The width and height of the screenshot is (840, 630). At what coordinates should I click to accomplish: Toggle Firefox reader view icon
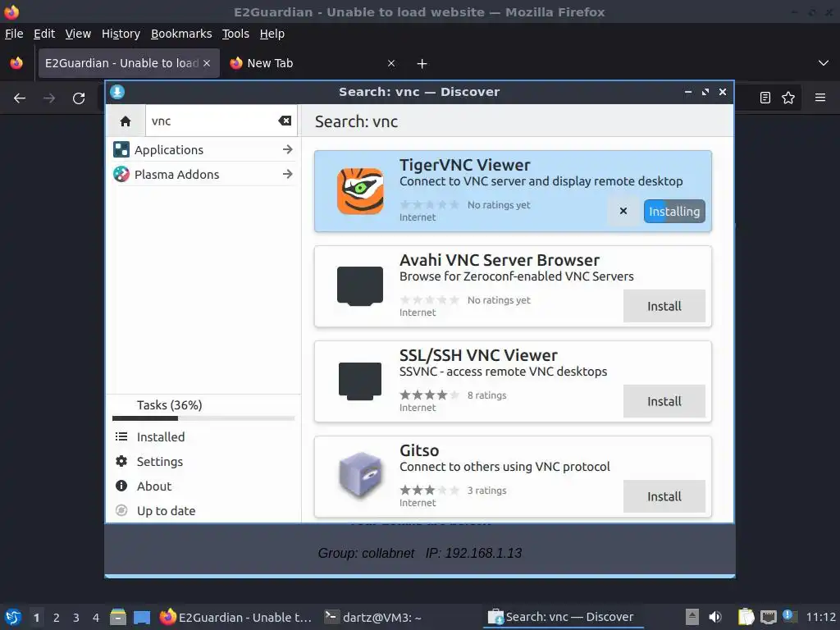765,98
